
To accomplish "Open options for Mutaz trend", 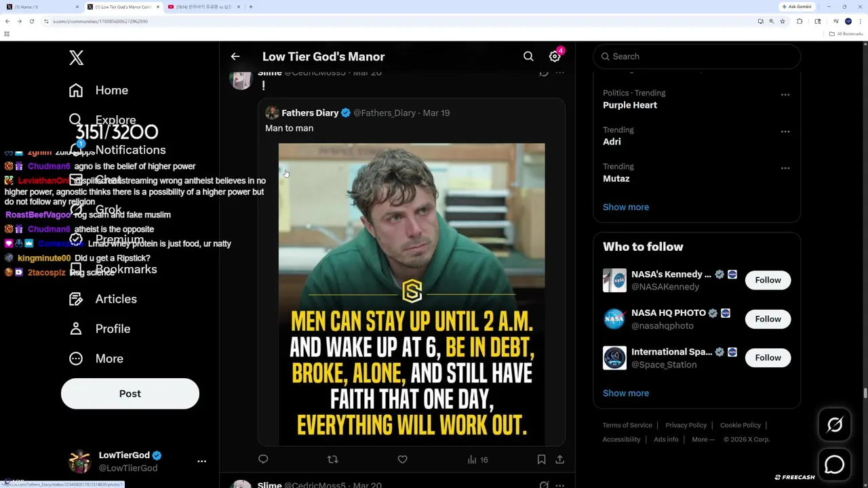I will point(785,168).
